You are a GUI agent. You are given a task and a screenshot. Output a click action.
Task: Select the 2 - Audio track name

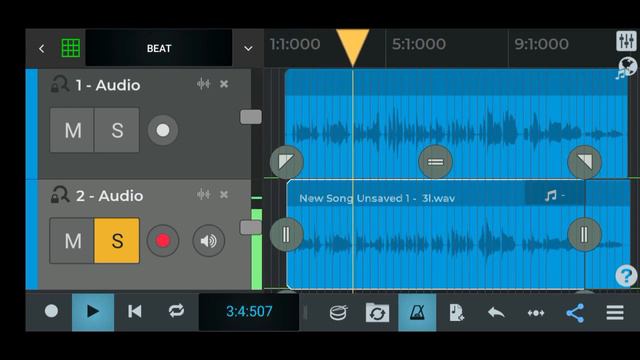coord(109,196)
